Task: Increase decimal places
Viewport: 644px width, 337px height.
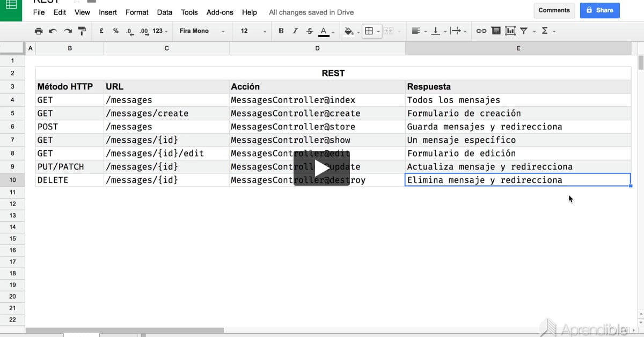Action: click(144, 31)
